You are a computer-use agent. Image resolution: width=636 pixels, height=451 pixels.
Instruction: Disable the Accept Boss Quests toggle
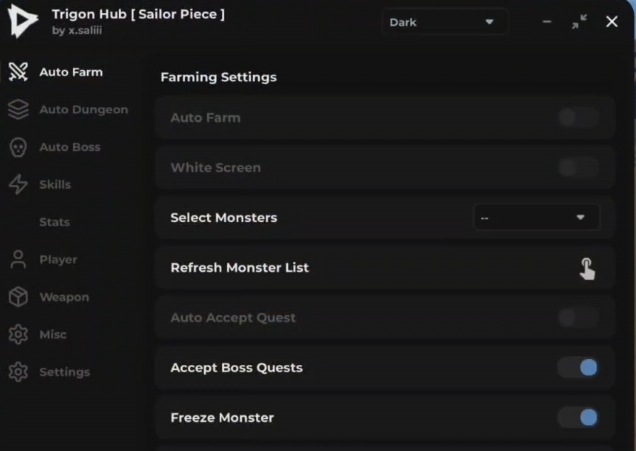578,368
